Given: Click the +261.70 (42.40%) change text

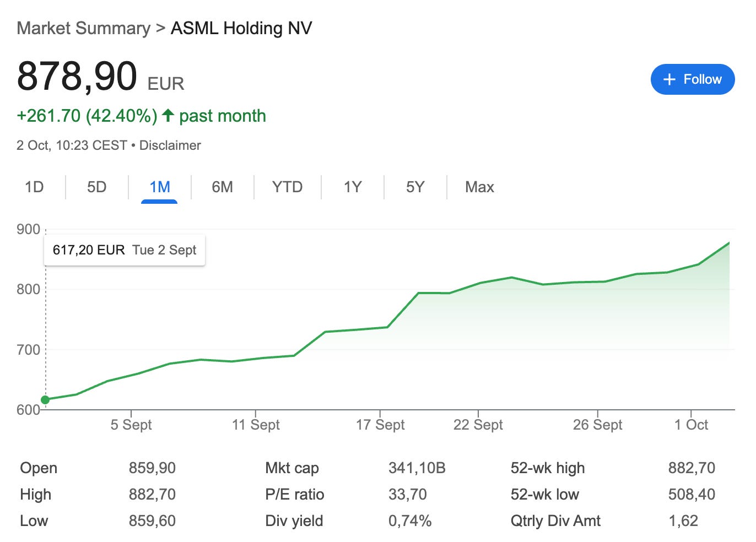Looking at the screenshot, I should (87, 116).
